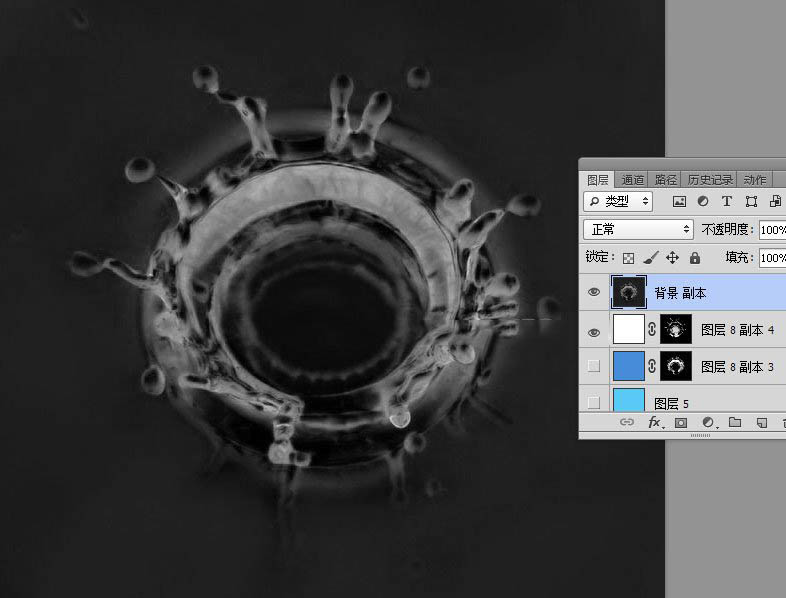Click lock position move icon
The image size is (786, 598).
point(672,258)
